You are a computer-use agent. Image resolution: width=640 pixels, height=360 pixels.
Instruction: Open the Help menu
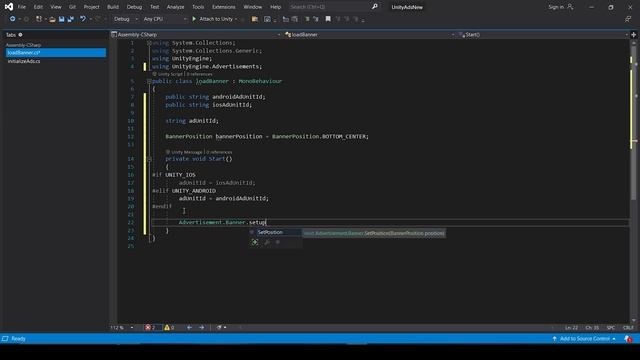pos(276,7)
